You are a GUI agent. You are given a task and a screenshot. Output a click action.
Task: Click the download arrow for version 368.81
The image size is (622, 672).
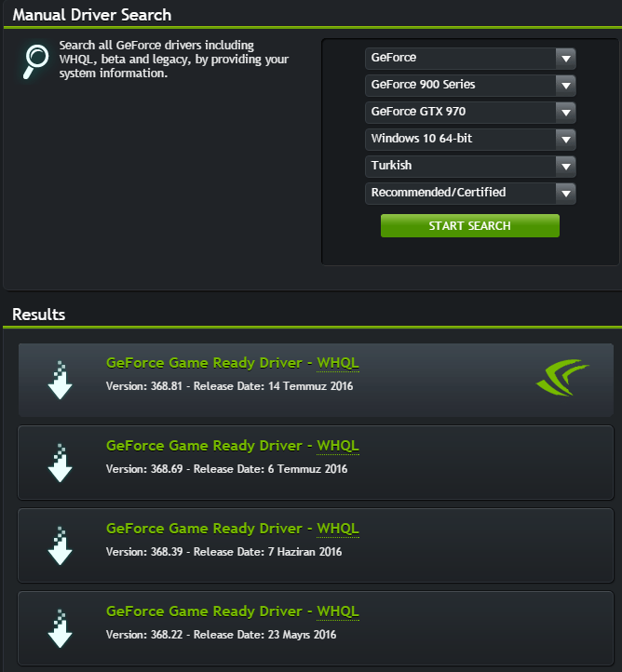coord(60,380)
